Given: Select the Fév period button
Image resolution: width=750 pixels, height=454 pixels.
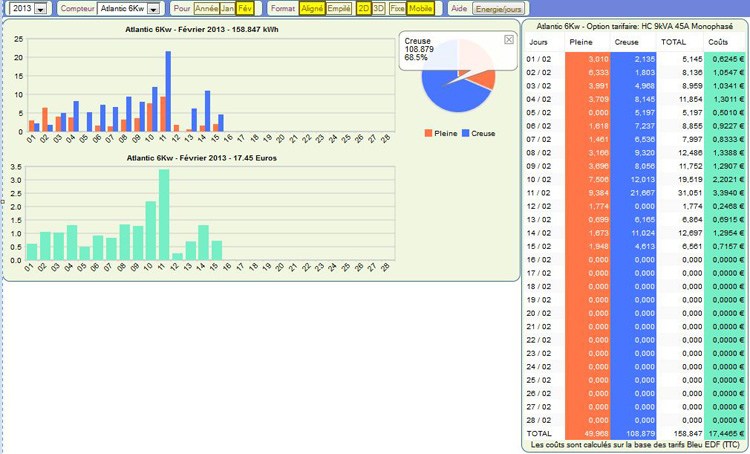Looking at the screenshot, I should coord(245,8).
